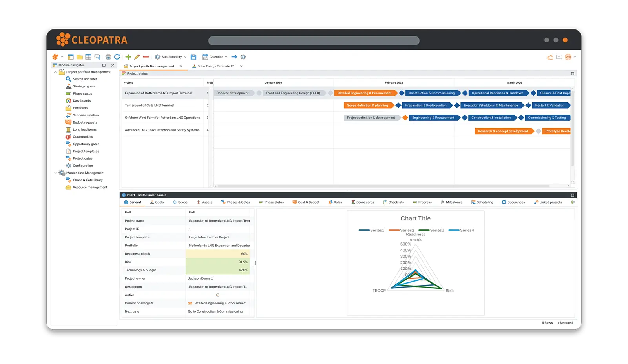Open the envelope mail icon

[559, 57]
